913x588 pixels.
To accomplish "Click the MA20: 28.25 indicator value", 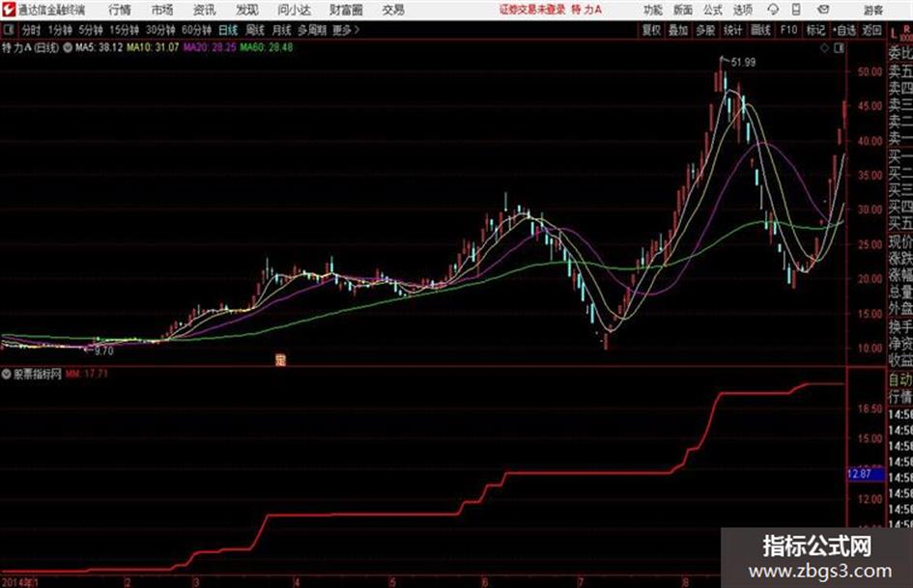I will click(210, 47).
